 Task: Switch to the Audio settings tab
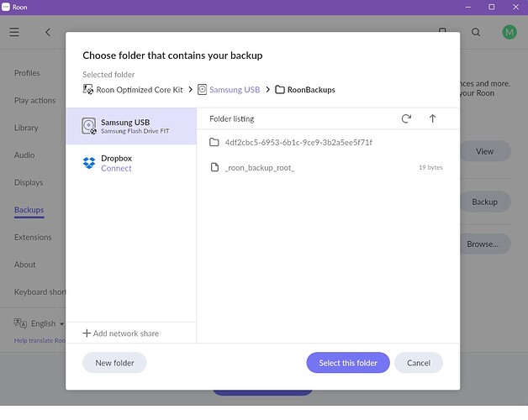24,155
